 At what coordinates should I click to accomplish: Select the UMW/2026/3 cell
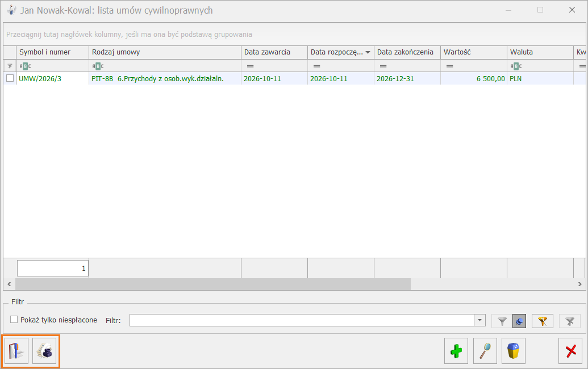[x=52, y=79]
